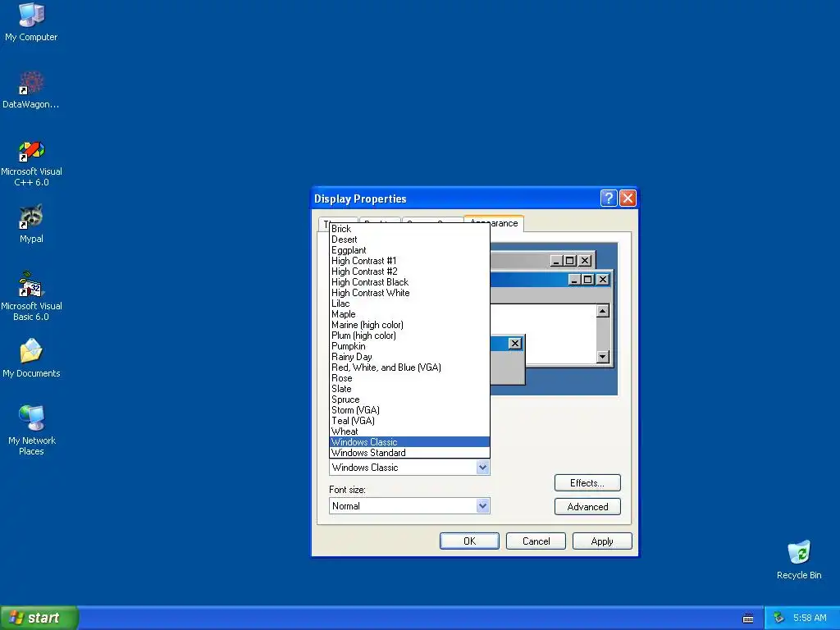Image resolution: width=840 pixels, height=630 pixels.
Task: Choose High Contrast White scheme
Action: pos(409,293)
